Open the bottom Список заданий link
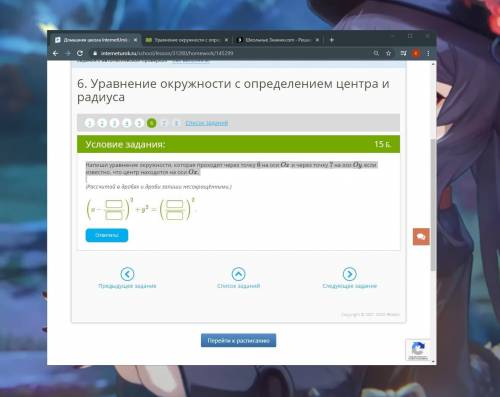This screenshot has width=500, height=397. 238,286
